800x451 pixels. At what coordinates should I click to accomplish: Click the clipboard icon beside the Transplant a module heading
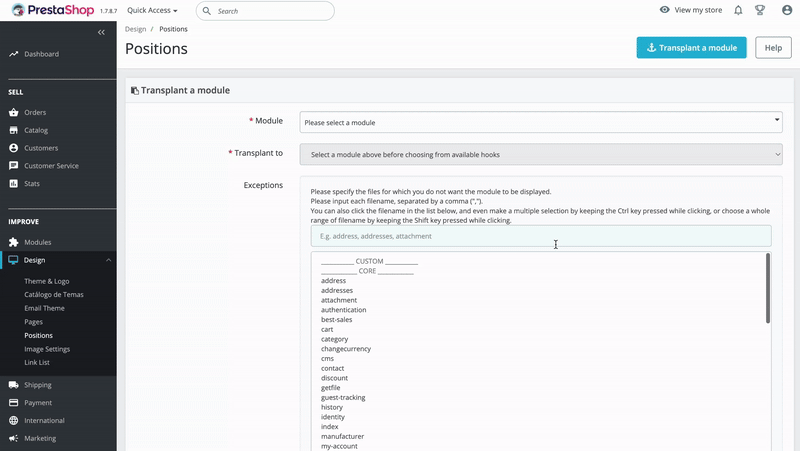[135, 90]
